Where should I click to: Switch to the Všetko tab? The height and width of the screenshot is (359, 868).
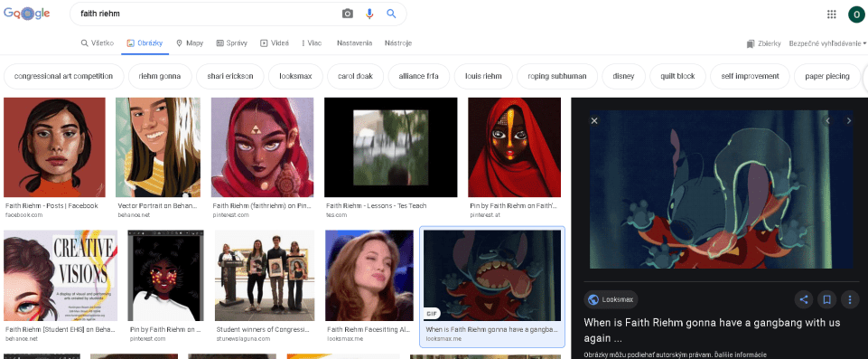click(98, 43)
